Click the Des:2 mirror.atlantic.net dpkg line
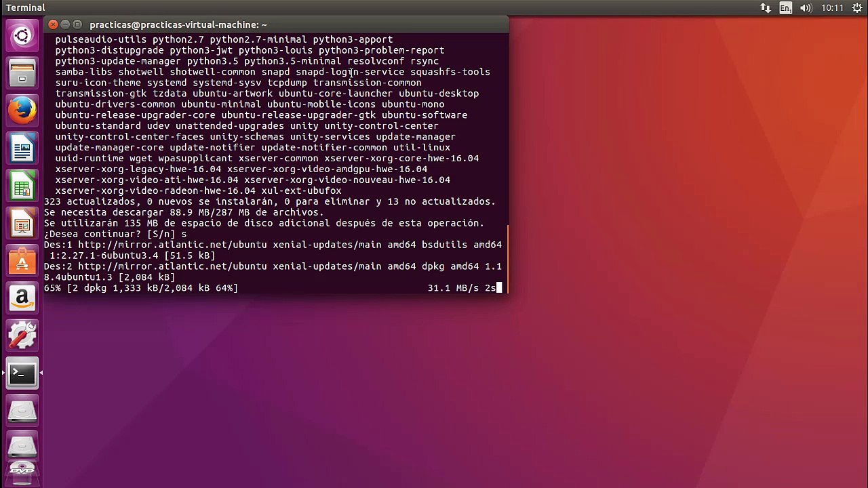The width and height of the screenshot is (868, 488). [273, 266]
